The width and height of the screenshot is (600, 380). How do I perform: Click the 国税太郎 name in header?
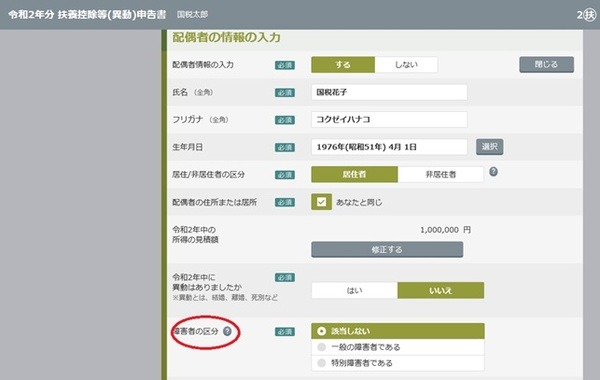pyautogui.click(x=192, y=15)
